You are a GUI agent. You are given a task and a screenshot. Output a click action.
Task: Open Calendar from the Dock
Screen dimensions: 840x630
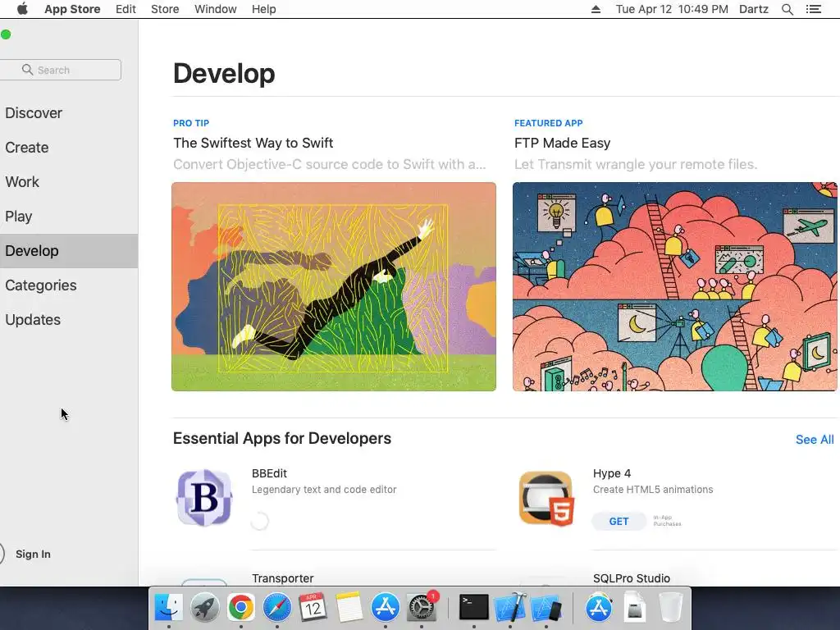pos(313,608)
